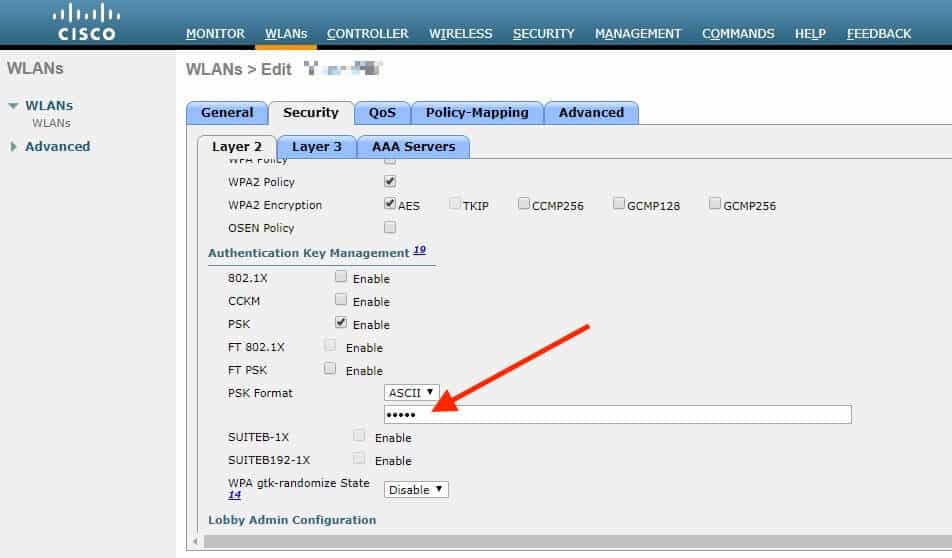Viewport: 952px width, 558px height.
Task: Open the SECURITY menu
Action: point(543,33)
